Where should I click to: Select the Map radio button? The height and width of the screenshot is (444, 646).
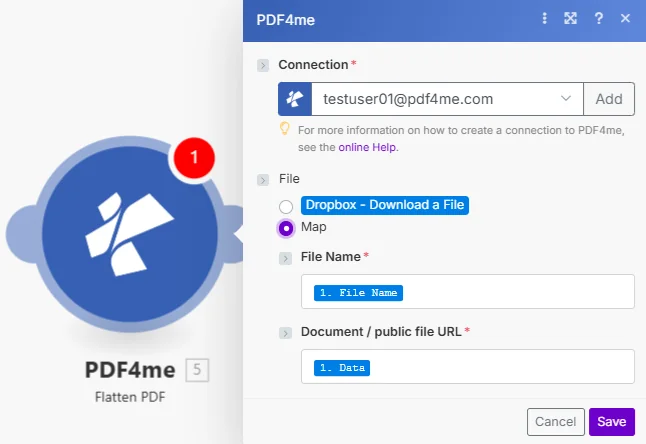[286, 228]
